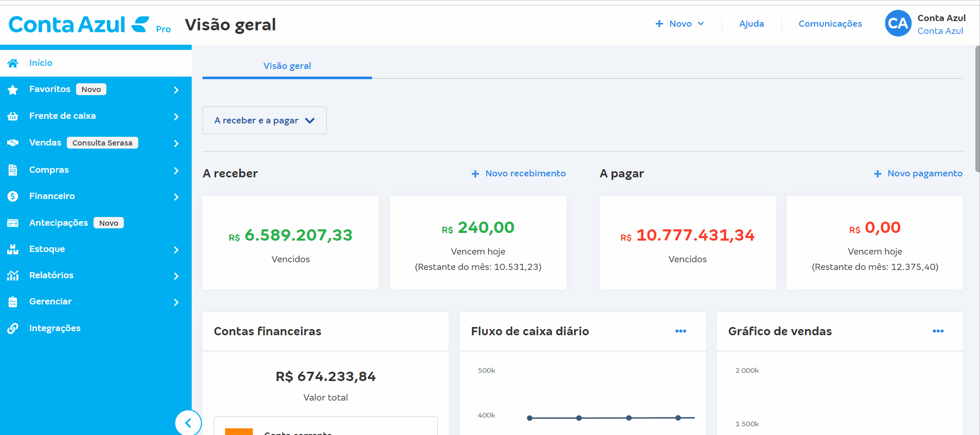Open Frente de caixa basket icon
This screenshot has height=435, width=980.
tap(13, 116)
